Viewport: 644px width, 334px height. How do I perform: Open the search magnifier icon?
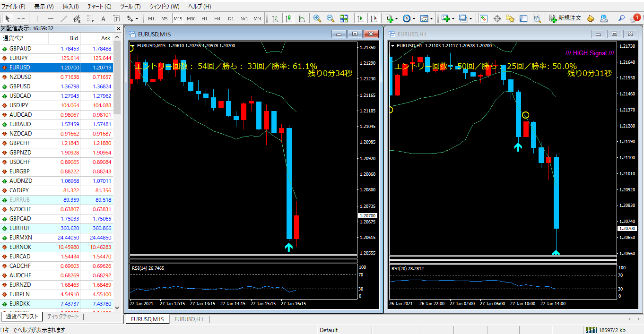point(622,18)
